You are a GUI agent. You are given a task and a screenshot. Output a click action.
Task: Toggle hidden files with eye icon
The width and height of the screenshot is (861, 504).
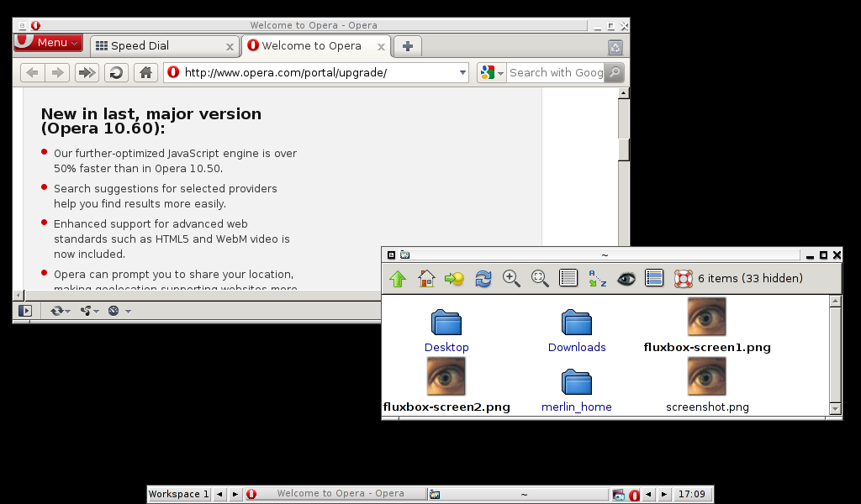pos(626,279)
